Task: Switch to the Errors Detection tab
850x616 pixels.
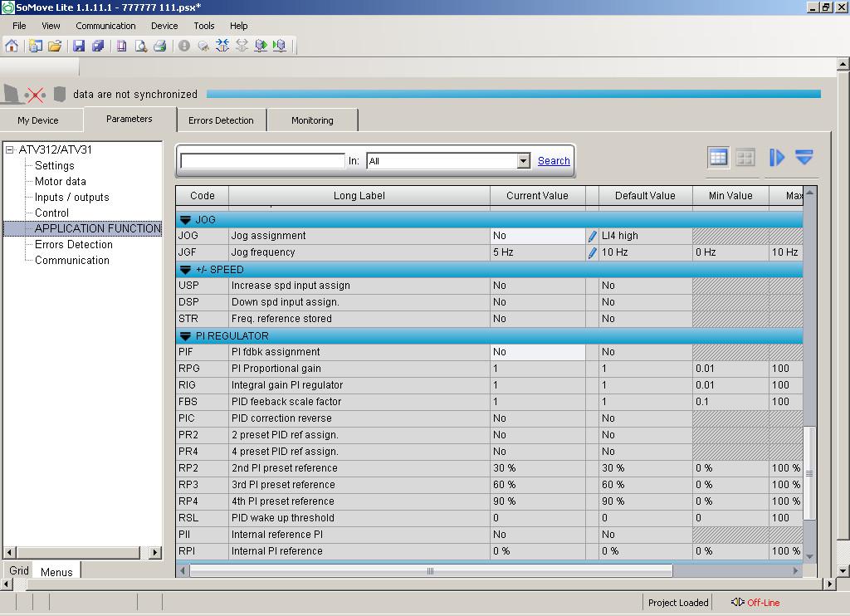Action: (221, 120)
